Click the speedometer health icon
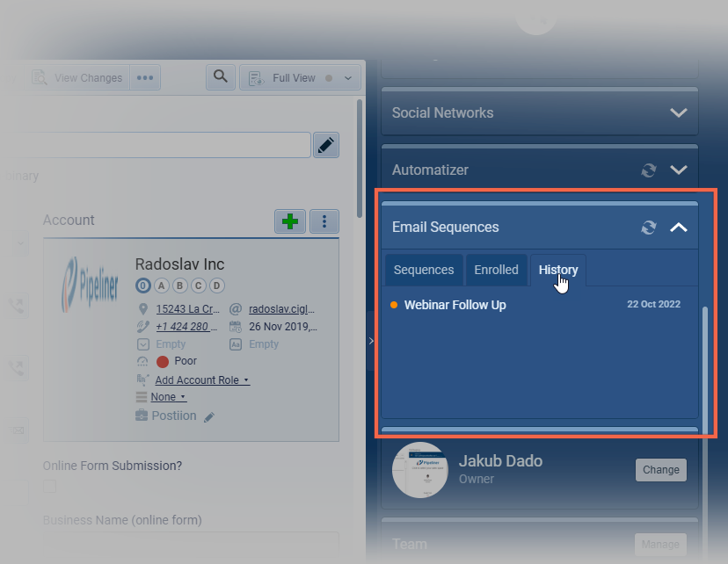 (142, 361)
